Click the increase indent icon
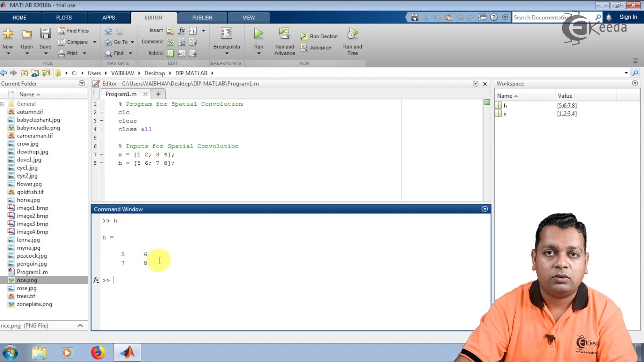The width and height of the screenshot is (644, 362). point(182,53)
